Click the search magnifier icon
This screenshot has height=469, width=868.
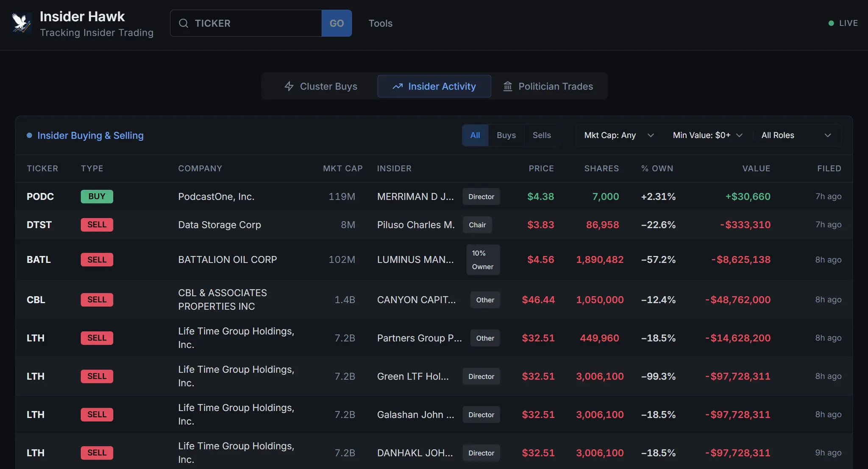click(x=184, y=23)
